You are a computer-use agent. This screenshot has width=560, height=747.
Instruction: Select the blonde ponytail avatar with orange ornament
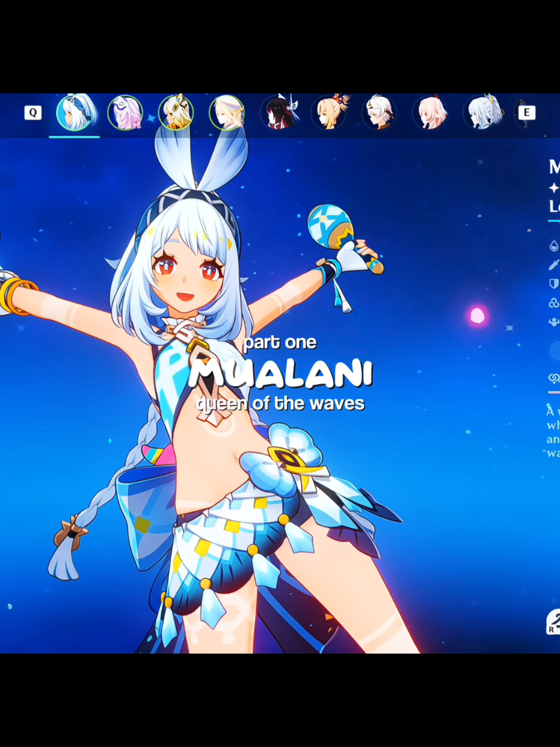tap(329, 113)
